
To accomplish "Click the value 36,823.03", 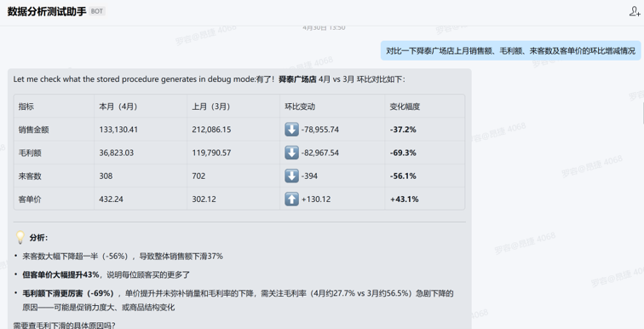I will 116,153.
